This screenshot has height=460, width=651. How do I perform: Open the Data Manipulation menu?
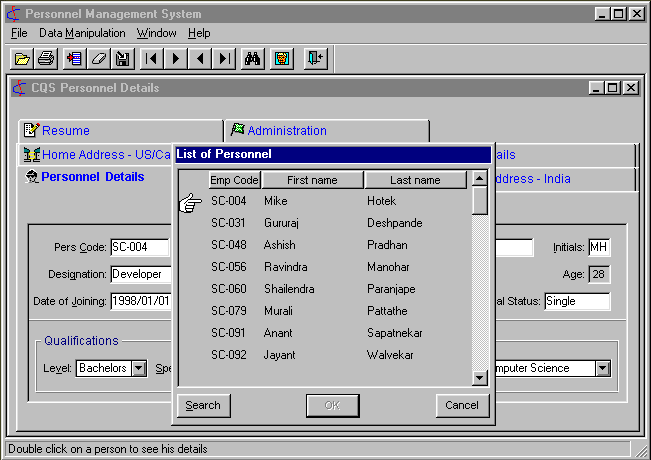[82, 33]
